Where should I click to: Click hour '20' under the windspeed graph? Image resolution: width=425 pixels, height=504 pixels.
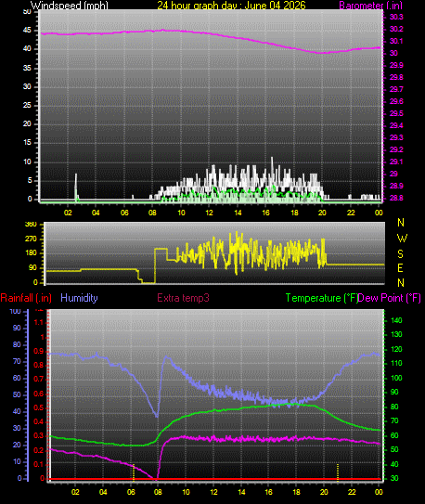click(x=322, y=213)
